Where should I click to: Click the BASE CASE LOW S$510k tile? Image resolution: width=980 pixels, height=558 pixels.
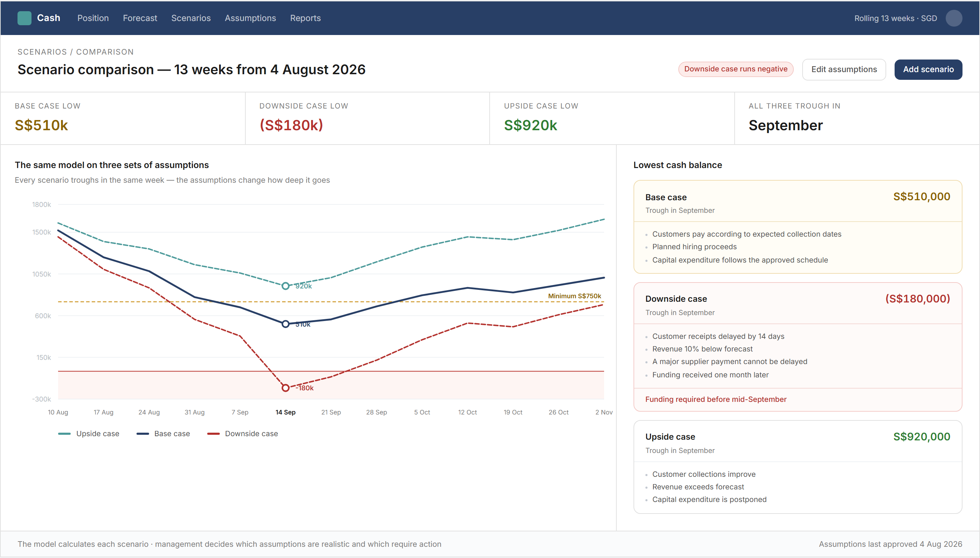(122, 118)
